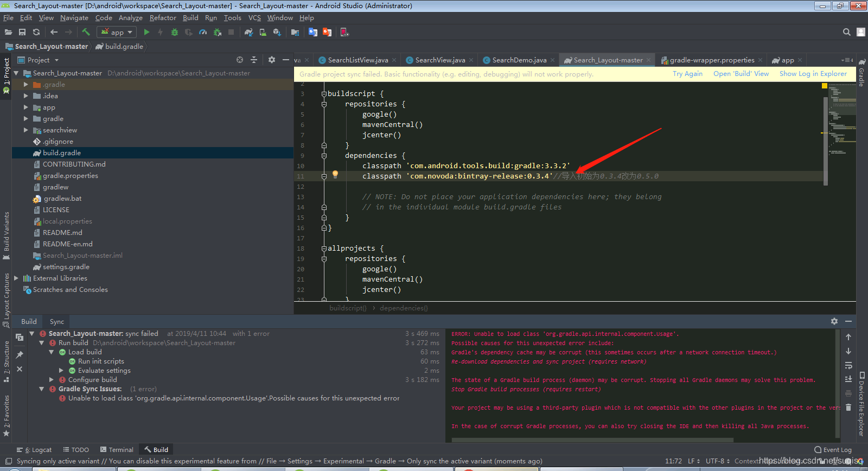The image size is (868, 471).
Task: Click the scroll-from-source target icon in the Project panel
Action: (240, 60)
